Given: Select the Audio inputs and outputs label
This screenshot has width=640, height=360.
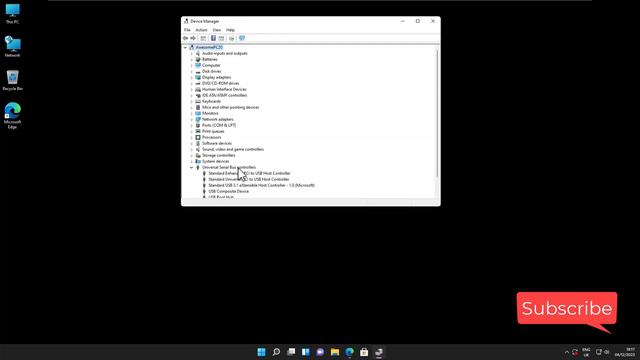Looking at the screenshot, I should pyautogui.click(x=224, y=53).
